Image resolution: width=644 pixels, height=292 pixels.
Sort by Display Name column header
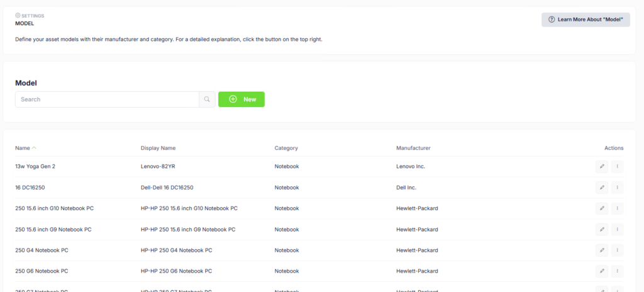click(x=158, y=148)
